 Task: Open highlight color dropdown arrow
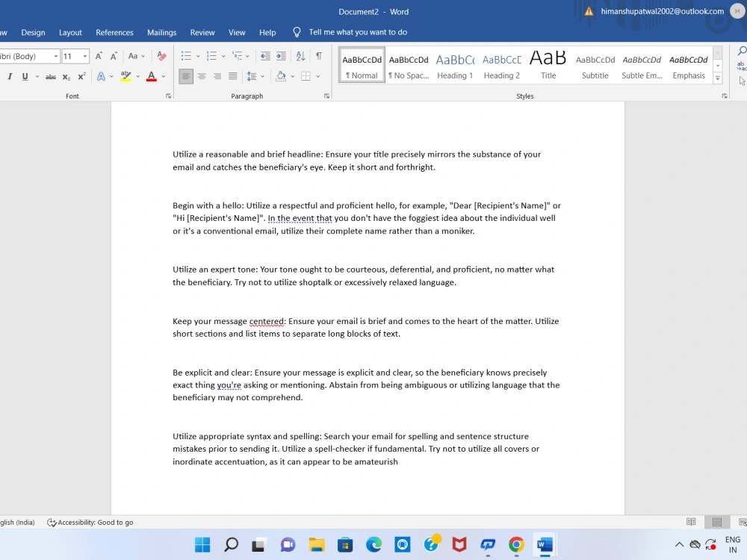click(x=137, y=76)
